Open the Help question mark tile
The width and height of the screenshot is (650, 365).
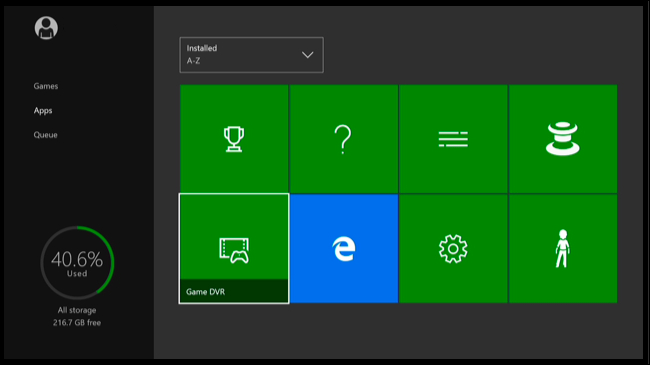click(x=344, y=139)
